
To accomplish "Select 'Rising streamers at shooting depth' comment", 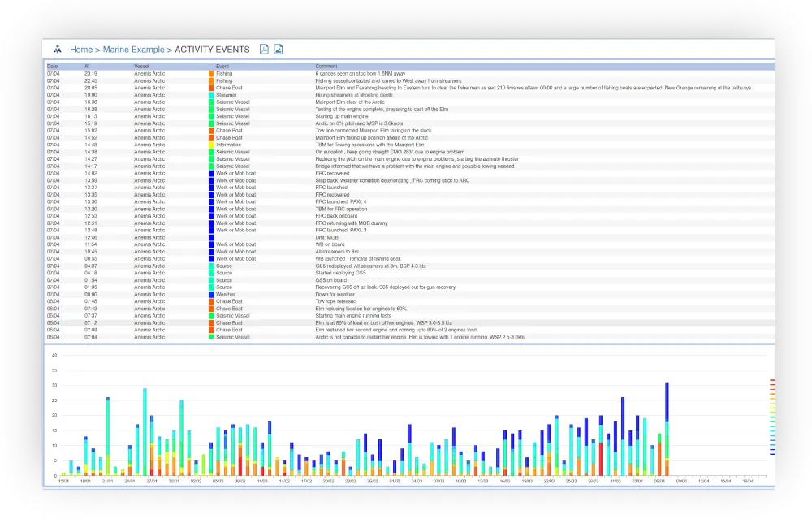I will (x=354, y=95).
